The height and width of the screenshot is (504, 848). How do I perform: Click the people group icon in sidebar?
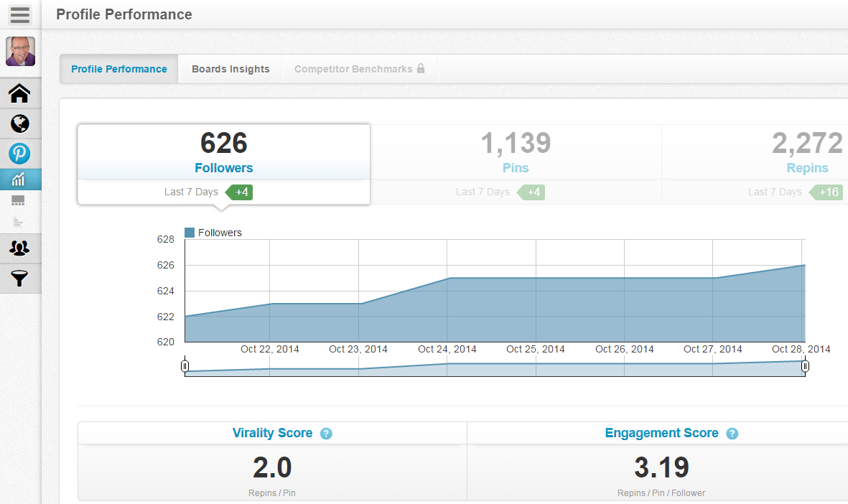(x=20, y=248)
